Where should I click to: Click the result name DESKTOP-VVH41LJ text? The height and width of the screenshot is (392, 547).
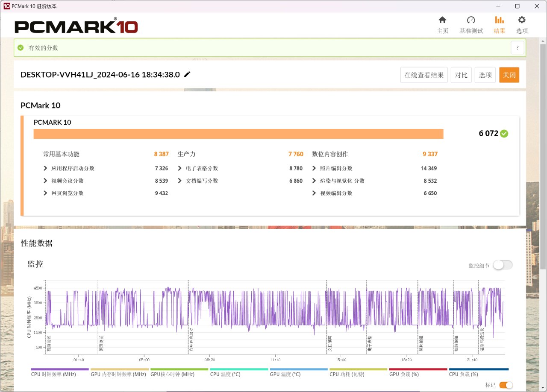point(100,74)
